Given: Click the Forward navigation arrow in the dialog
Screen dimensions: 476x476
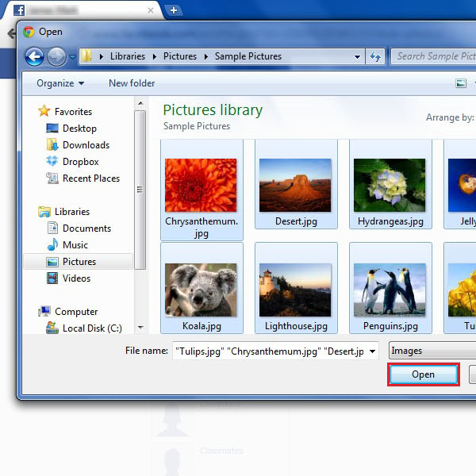Looking at the screenshot, I should [56, 56].
